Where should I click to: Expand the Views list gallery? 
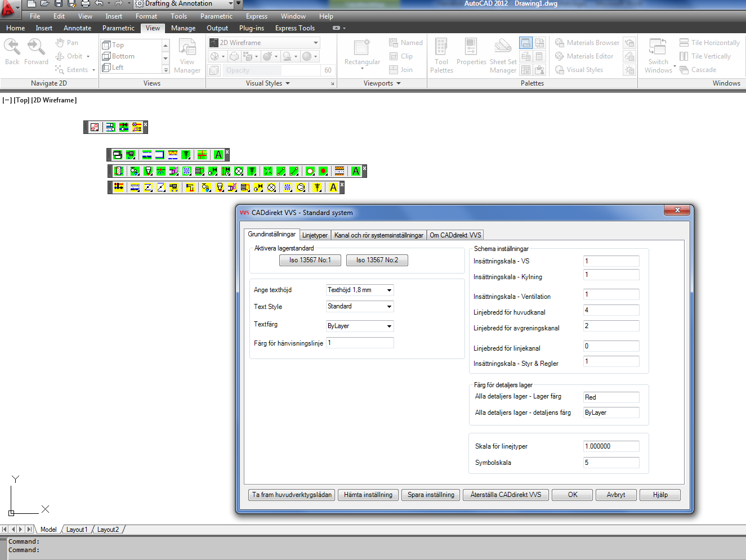pyautogui.click(x=166, y=70)
